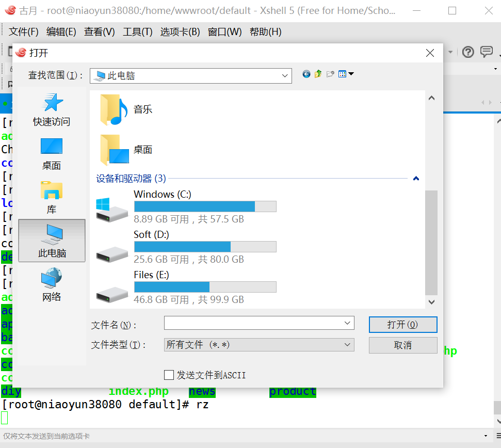This screenshot has width=501, height=448.
Task: Click Xshell help question mark icon
Action: pos(468,52)
